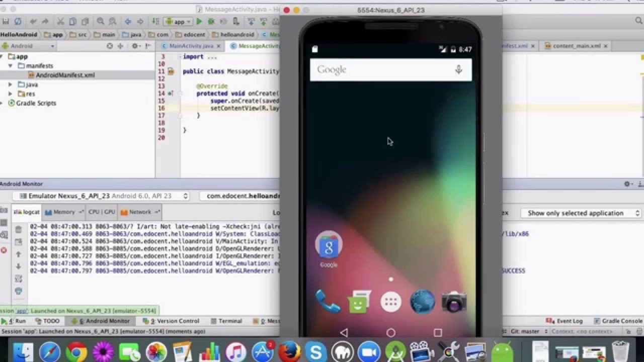Open the Messenger app in emulator
Screen dimensions: 644x362
pyautogui.click(x=359, y=302)
